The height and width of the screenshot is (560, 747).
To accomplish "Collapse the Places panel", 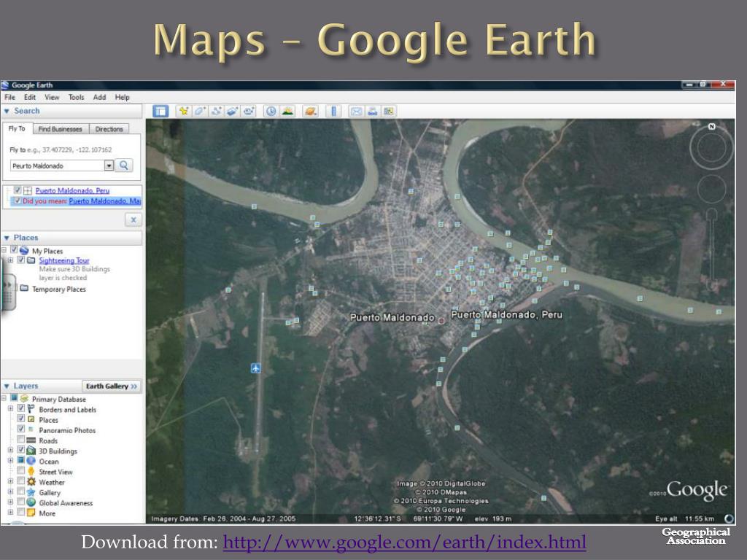I will pos(7,238).
